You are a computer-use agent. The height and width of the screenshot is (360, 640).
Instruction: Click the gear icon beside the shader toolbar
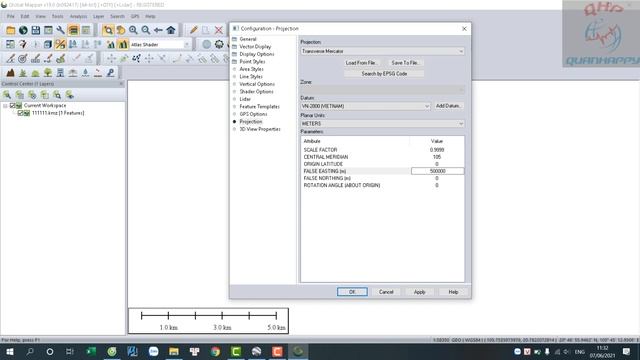click(219, 44)
